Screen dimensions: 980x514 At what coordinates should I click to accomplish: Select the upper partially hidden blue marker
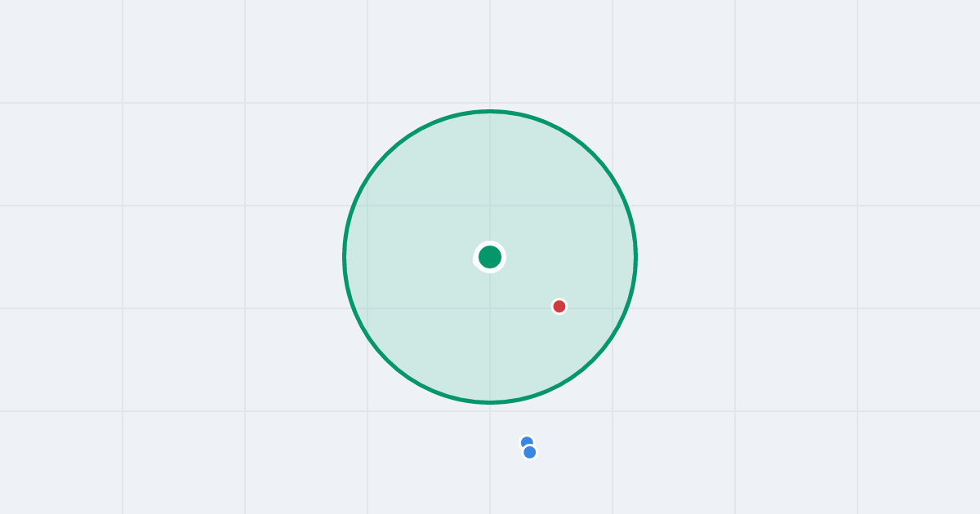526,441
